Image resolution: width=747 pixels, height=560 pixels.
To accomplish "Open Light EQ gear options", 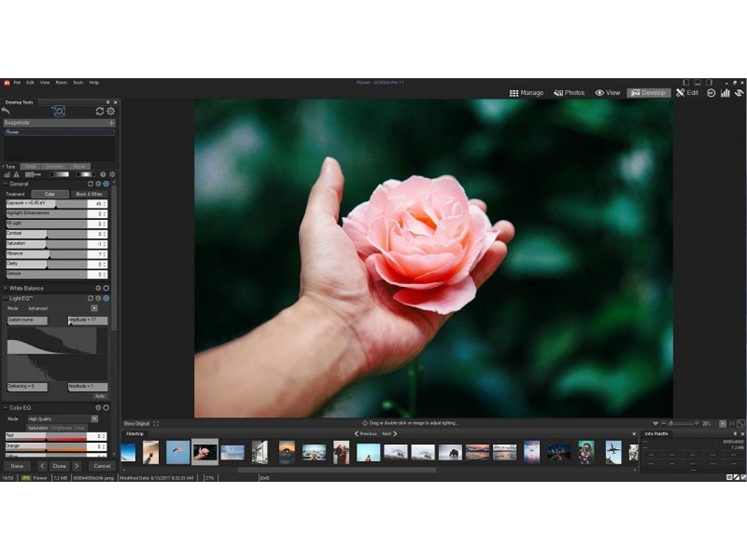I will [98, 298].
